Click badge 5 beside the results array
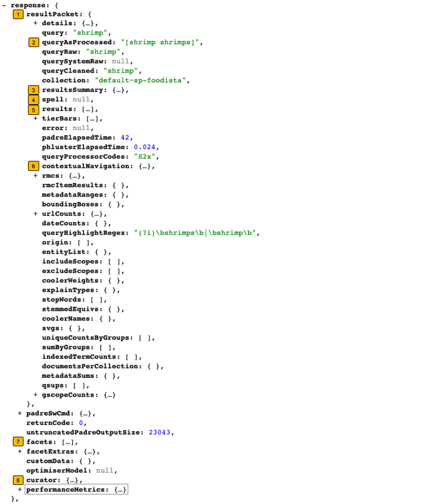The width and height of the screenshot is (448, 504). [x=34, y=109]
